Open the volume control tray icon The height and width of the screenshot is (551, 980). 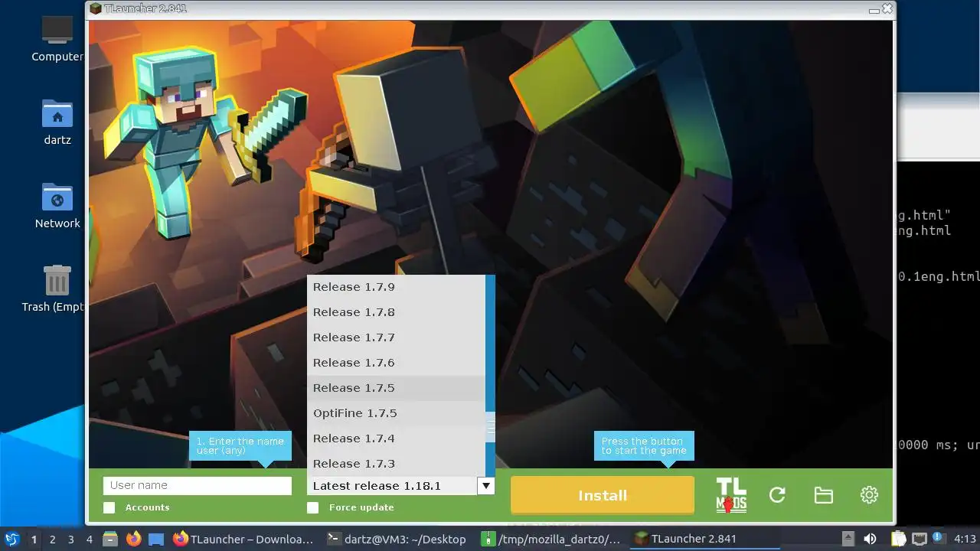(870, 539)
